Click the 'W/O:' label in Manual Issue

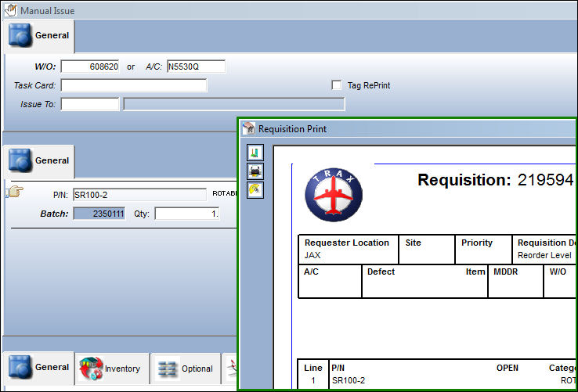pos(45,67)
